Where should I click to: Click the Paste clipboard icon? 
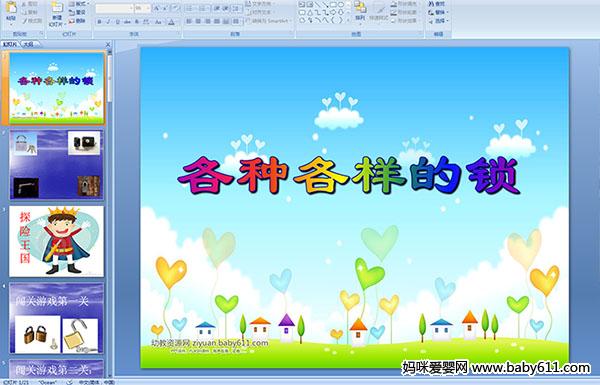[x=11, y=7]
